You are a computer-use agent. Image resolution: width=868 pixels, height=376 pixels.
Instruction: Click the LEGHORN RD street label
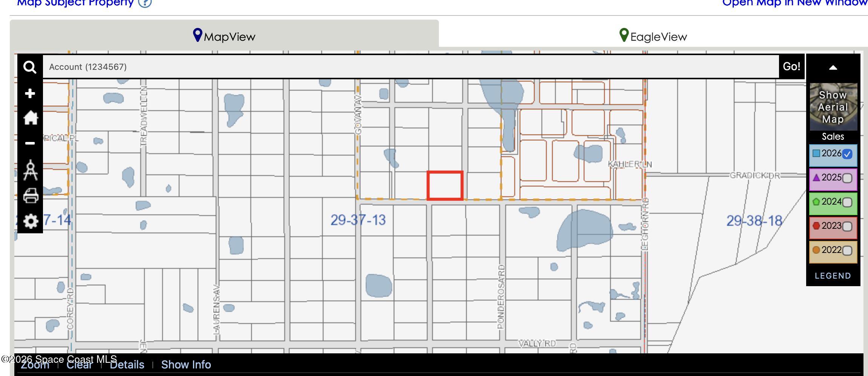645,224
